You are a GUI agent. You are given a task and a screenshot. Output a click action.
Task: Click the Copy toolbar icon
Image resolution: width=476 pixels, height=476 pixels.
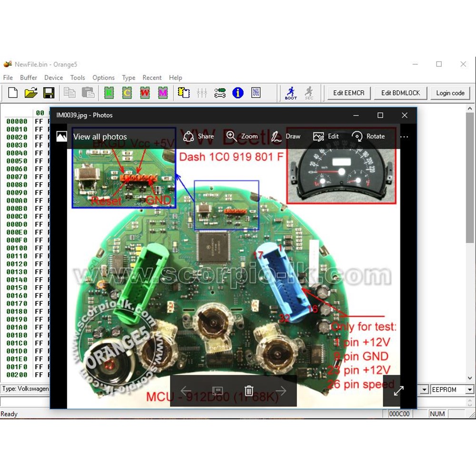pos(69,93)
